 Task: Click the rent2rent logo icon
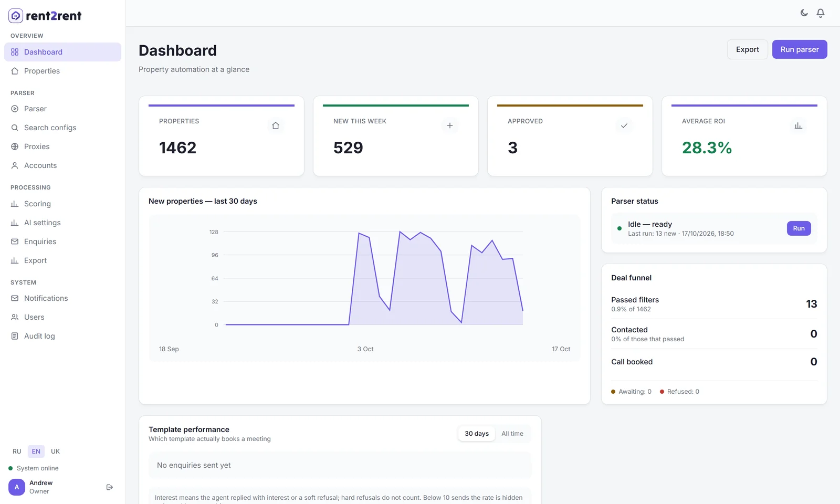click(16, 16)
